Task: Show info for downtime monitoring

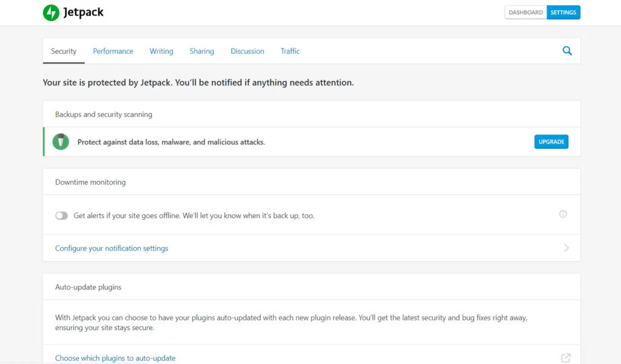Action: pos(563,214)
